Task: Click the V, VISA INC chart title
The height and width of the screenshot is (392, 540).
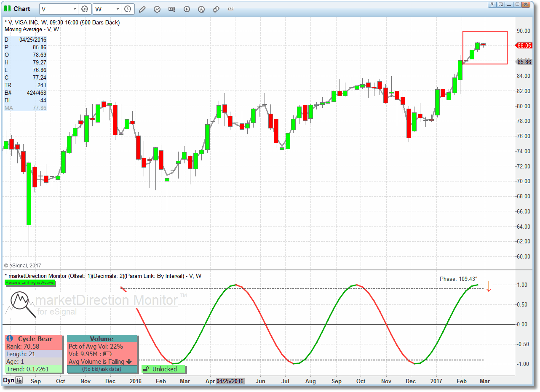Action: (x=62, y=22)
